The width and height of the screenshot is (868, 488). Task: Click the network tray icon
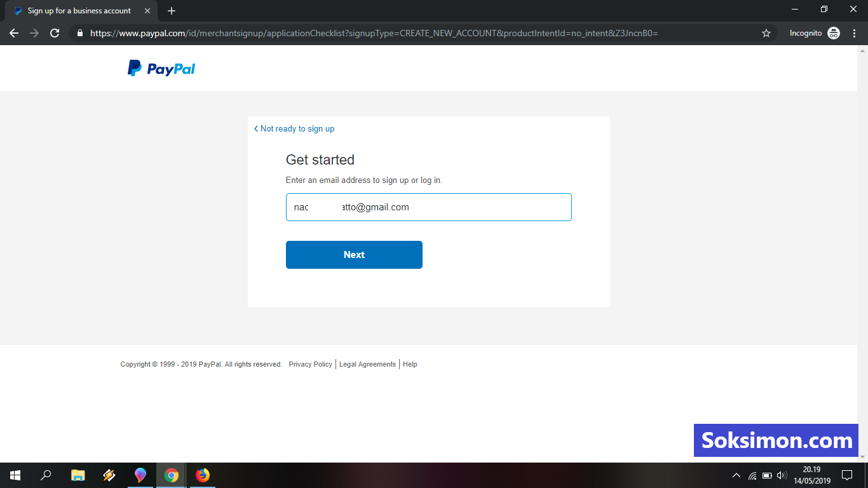pos(752,475)
